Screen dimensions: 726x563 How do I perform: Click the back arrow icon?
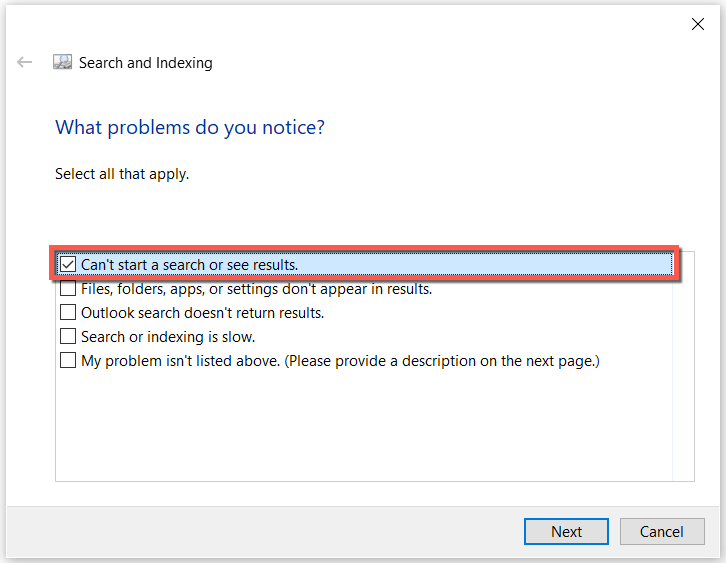coord(25,62)
